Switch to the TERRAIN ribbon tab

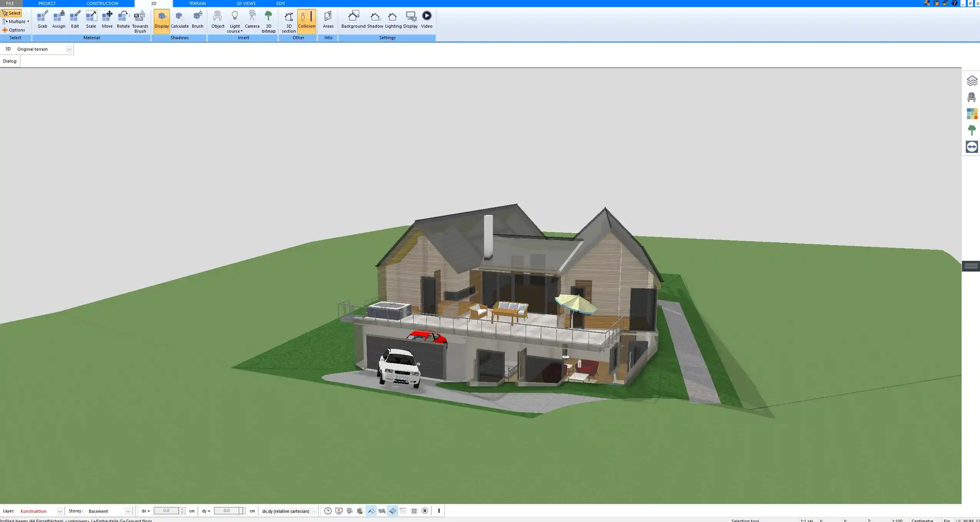(197, 3)
